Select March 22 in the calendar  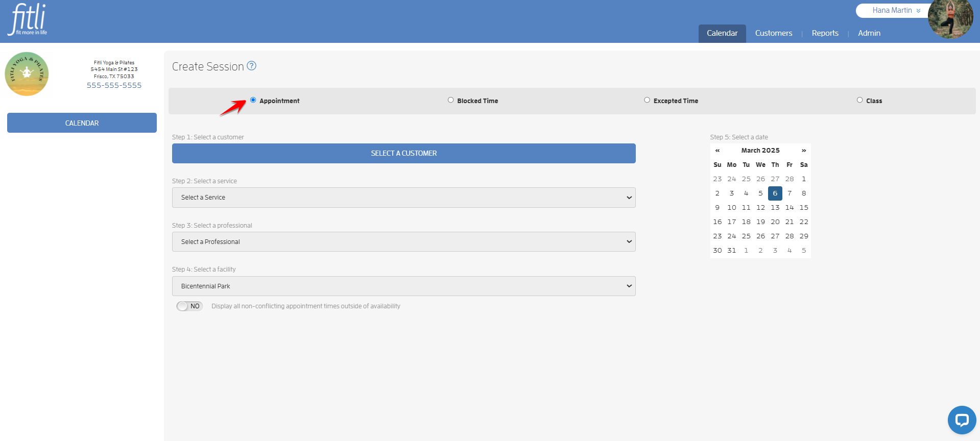coord(804,222)
